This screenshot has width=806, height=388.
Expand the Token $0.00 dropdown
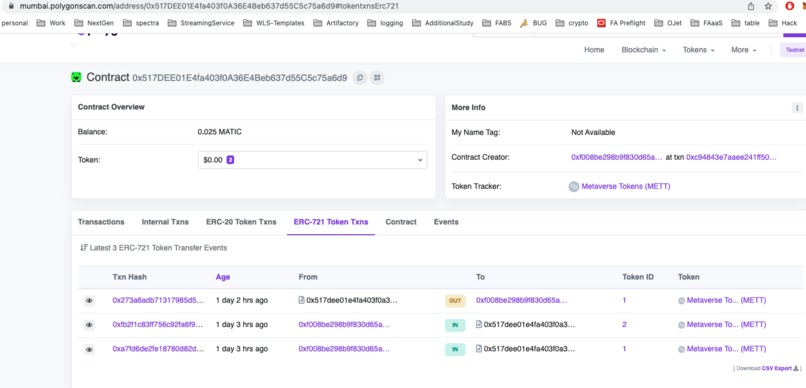312,160
